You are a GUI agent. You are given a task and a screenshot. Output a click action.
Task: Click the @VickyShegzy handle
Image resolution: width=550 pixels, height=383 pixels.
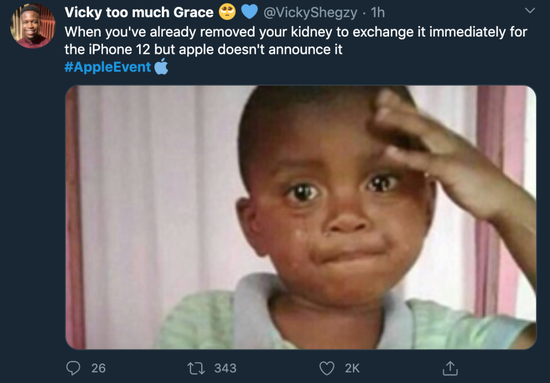point(310,13)
